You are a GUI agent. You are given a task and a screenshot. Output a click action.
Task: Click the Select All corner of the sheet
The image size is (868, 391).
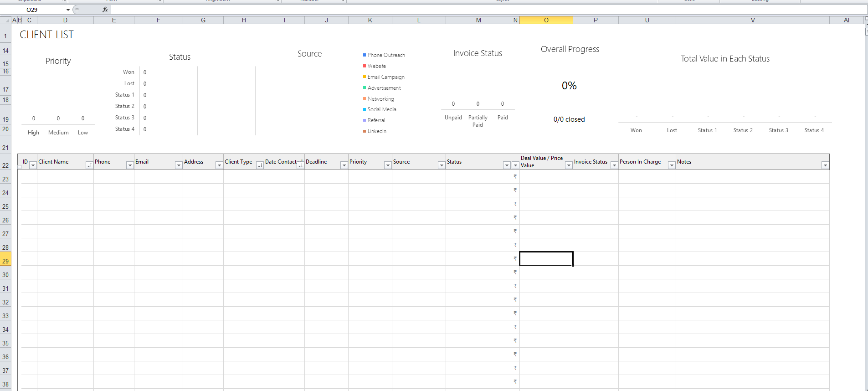(6, 20)
